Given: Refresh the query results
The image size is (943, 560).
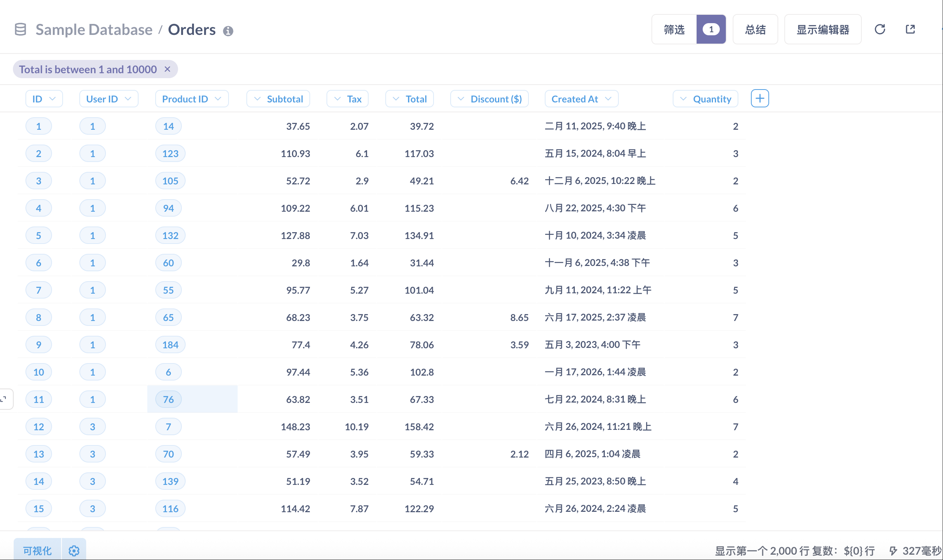Looking at the screenshot, I should (x=880, y=29).
